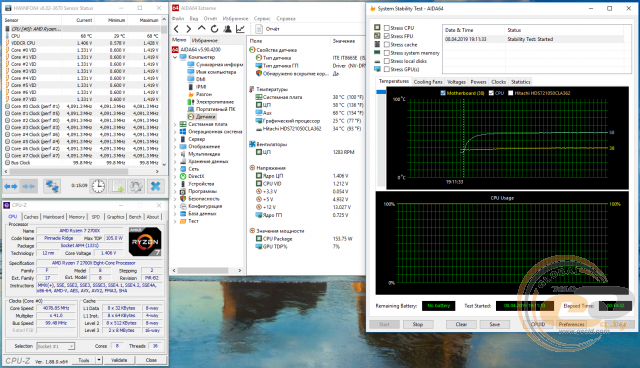This screenshot has height=368, width=640.
Task: Click Stop button in stability test
Action: pos(418,324)
